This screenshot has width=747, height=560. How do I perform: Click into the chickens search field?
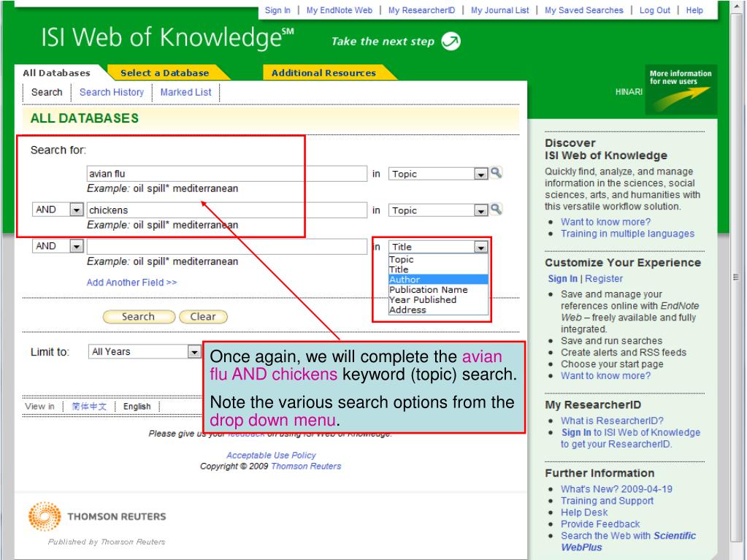(x=227, y=210)
